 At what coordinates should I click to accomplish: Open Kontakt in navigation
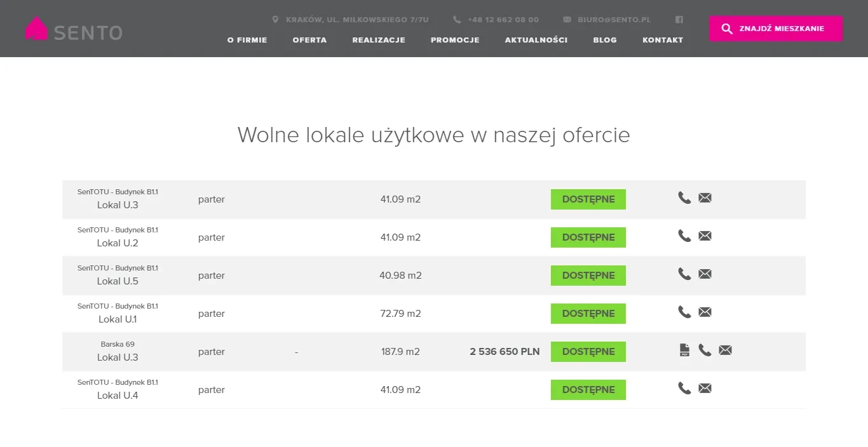[x=663, y=40]
